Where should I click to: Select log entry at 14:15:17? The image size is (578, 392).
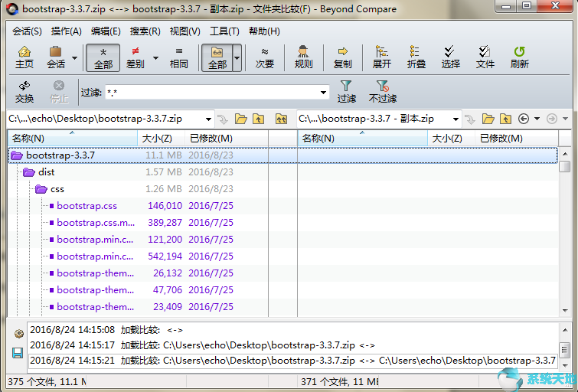(x=293, y=345)
